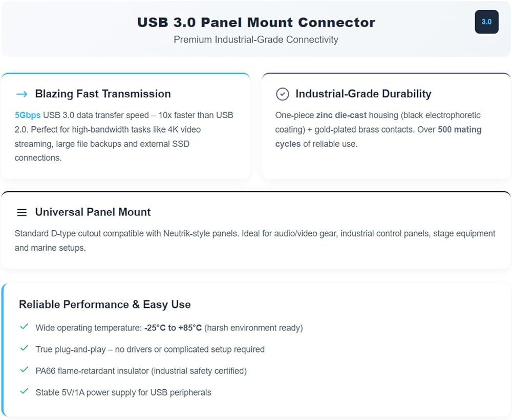
Task: Click the checkmark beside PA66 flame-retardant insulator
Action: (x=24, y=370)
